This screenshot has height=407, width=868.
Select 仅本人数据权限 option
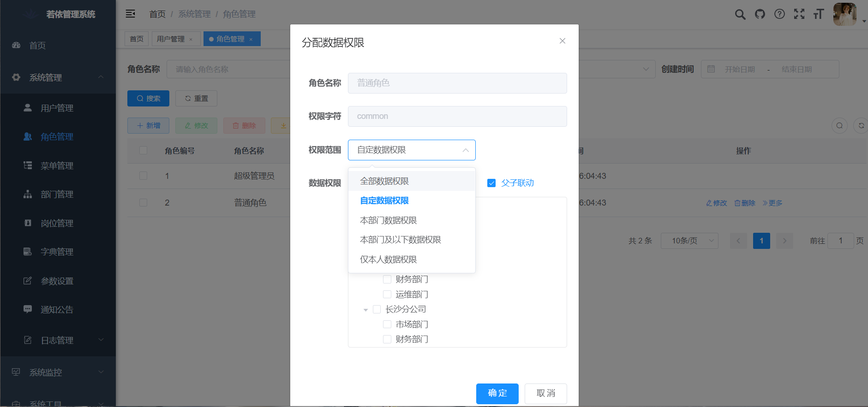pyautogui.click(x=388, y=260)
